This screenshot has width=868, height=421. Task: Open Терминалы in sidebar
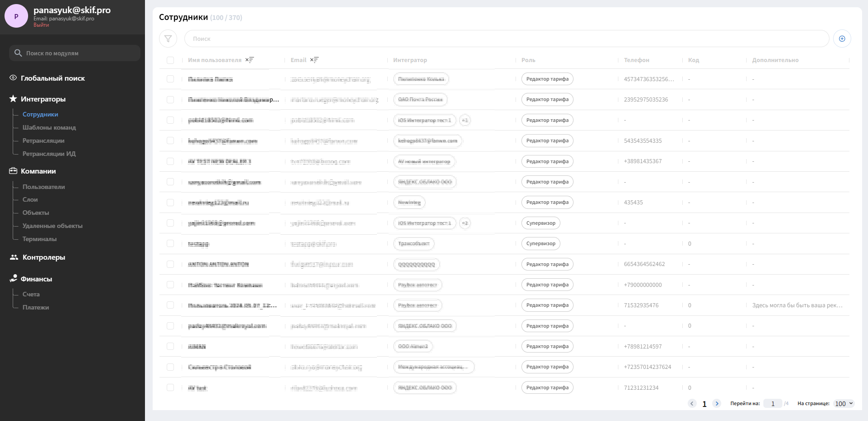point(39,239)
